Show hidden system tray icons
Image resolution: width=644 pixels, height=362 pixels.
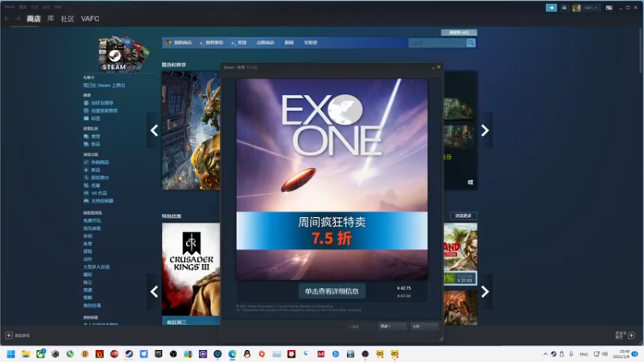546,354
